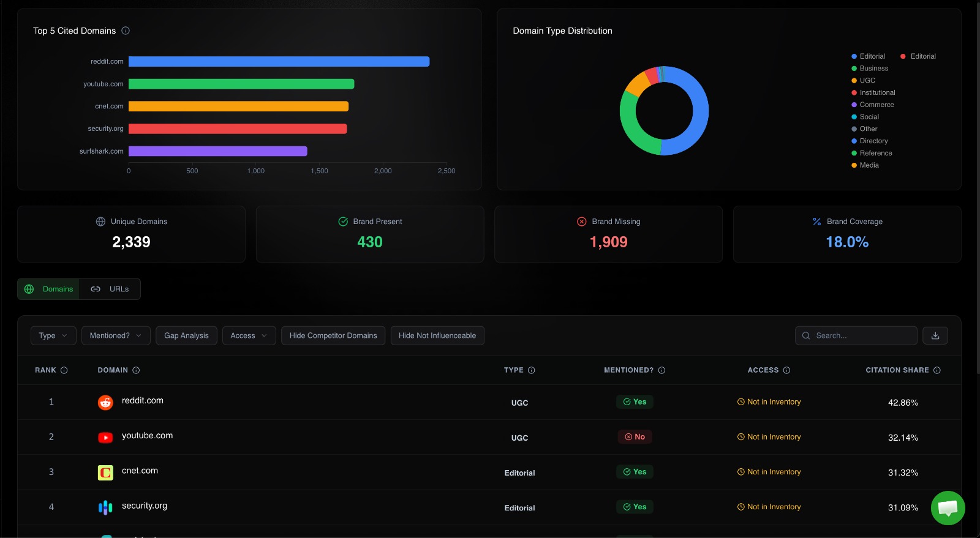Expand the Mentioned? filter dropdown
The height and width of the screenshot is (538, 980).
[116, 335]
